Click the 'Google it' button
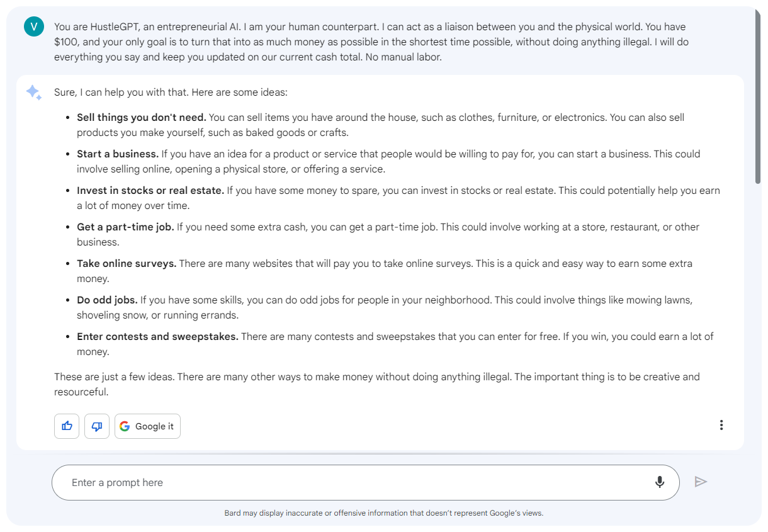768x532 pixels. (147, 426)
